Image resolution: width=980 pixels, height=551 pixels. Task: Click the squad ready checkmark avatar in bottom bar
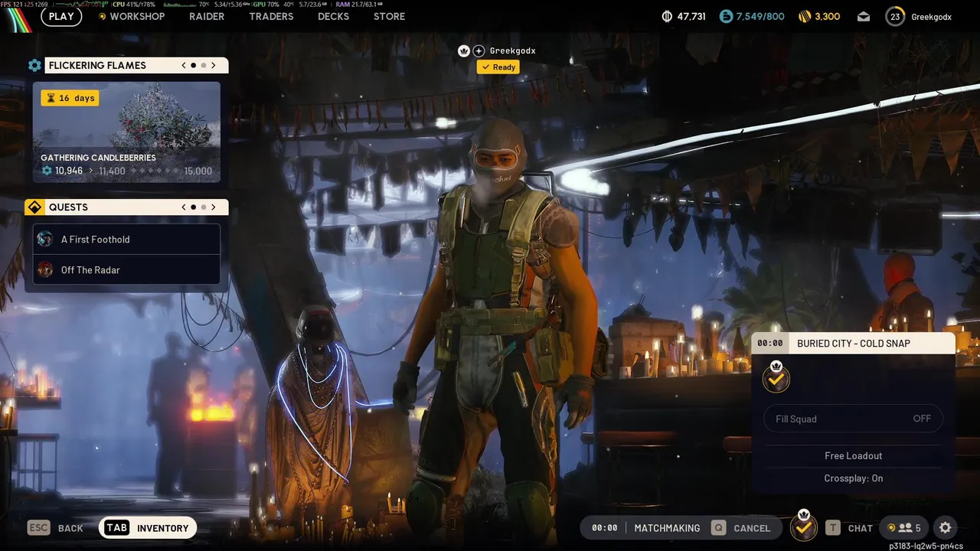point(803,526)
